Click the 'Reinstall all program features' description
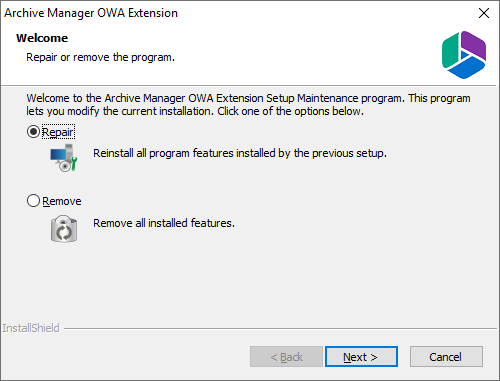Viewport: 500px width, 381px height. coord(240,153)
